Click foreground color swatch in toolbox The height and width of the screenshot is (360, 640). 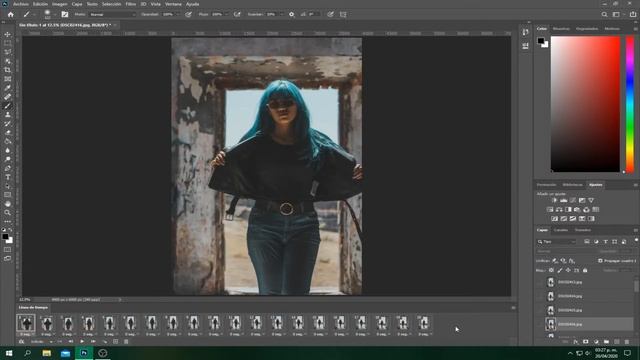[5, 237]
